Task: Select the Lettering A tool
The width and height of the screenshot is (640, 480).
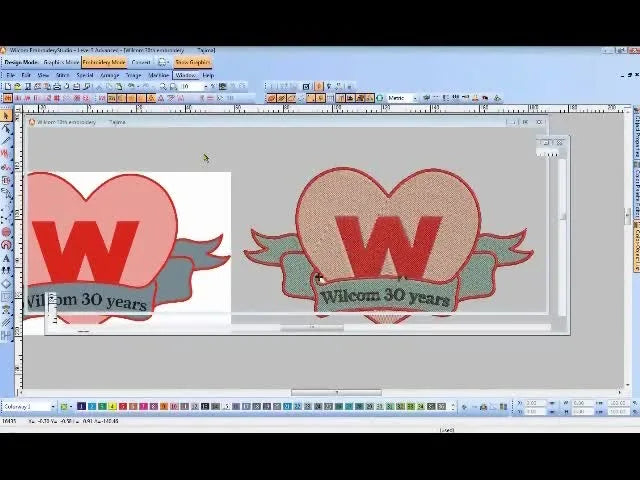Action: click(x=6, y=258)
